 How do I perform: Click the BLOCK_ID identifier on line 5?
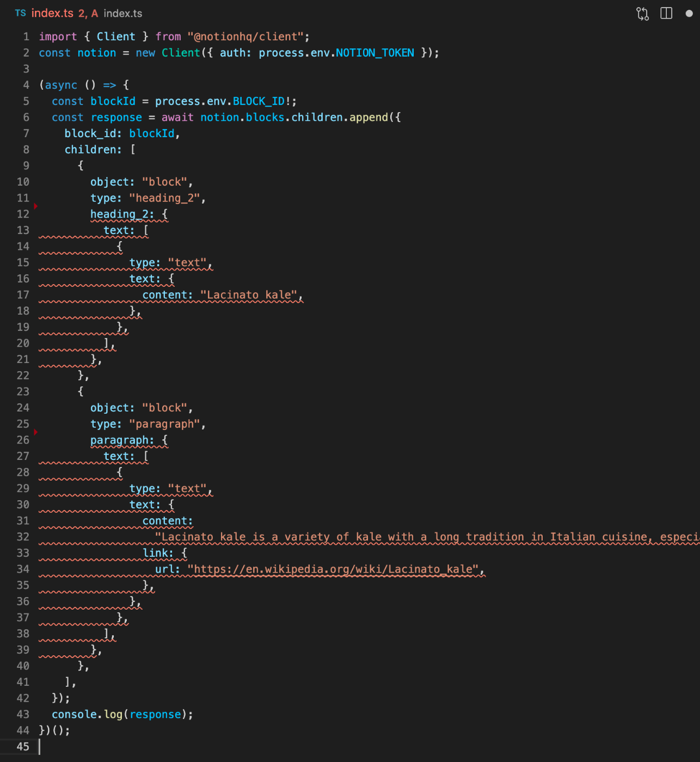point(259,101)
